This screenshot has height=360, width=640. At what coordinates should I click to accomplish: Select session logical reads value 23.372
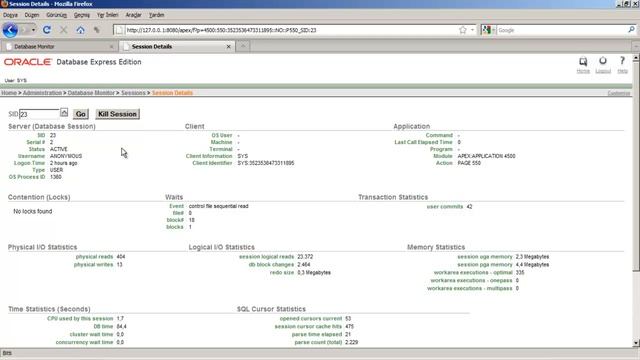(305, 257)
